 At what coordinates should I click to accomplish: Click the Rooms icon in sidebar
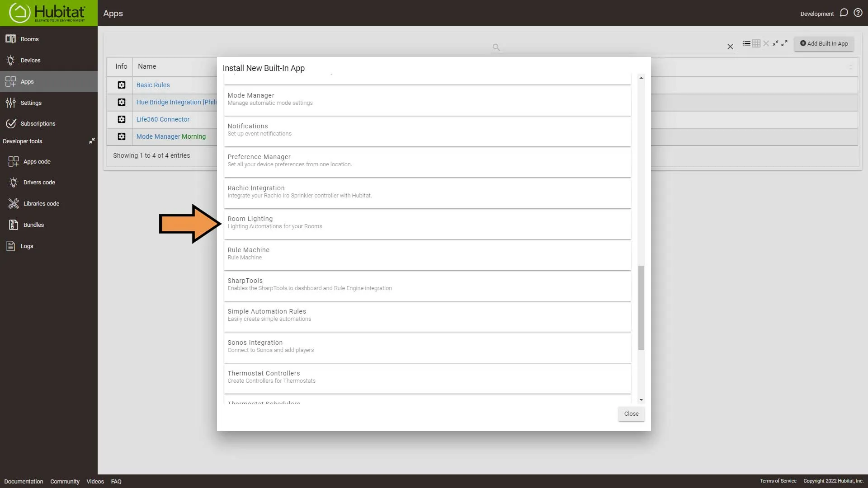click(x=11, y=39)
